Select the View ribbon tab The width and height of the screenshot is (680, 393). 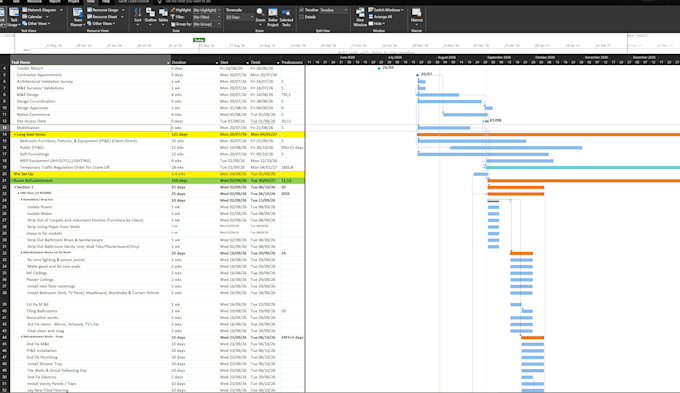90,2
